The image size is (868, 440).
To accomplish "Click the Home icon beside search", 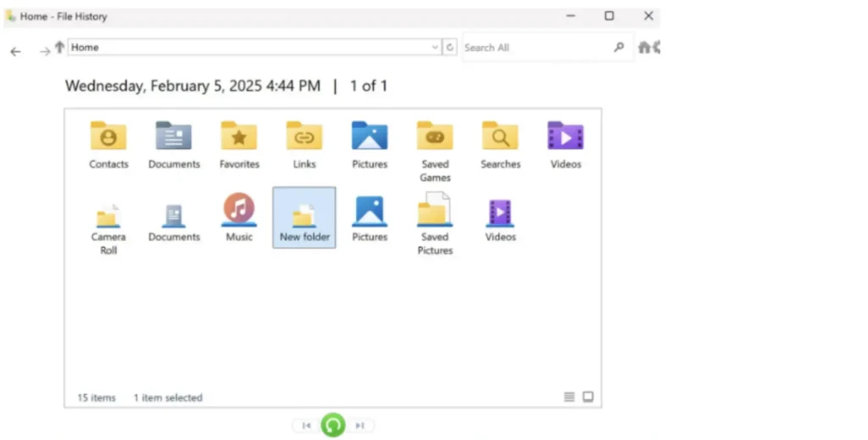I will pyautogui.click(x=644, y=48).
